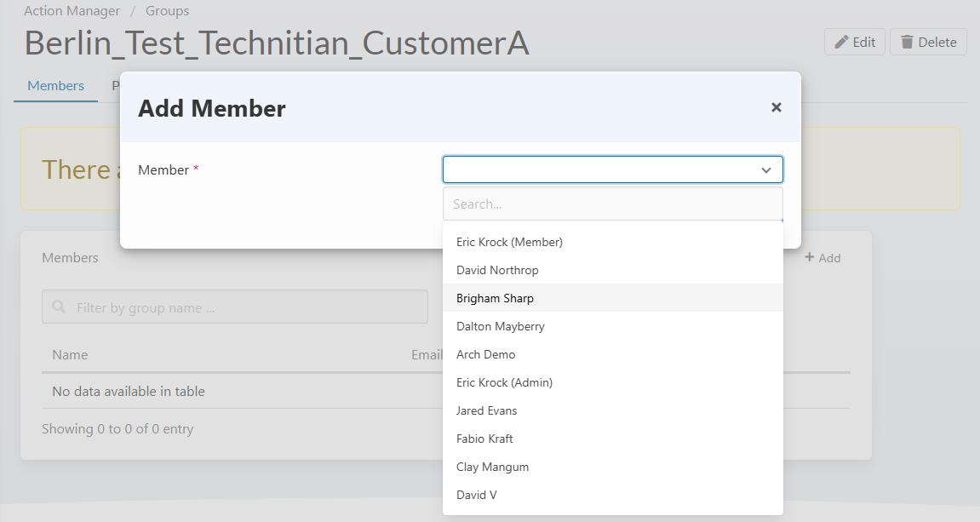Pick Fabio Kraft as member

tap(484, 439)
